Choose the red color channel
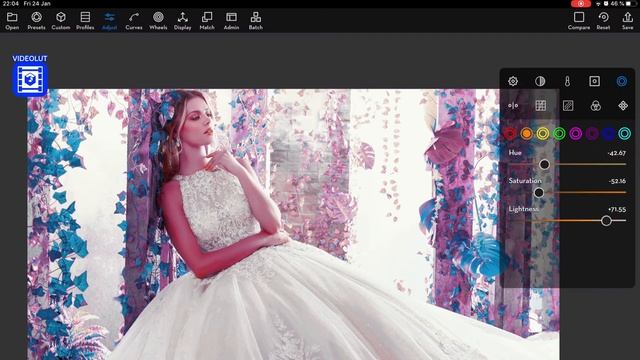 coord(510,133)
